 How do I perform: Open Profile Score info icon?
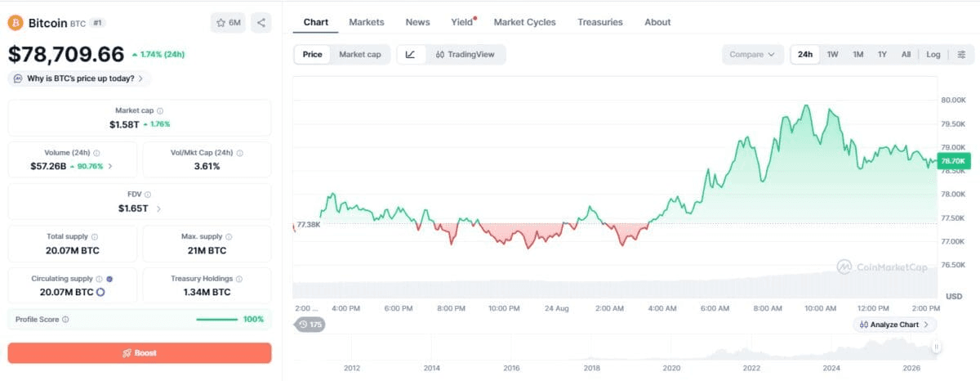pos(65,319)
